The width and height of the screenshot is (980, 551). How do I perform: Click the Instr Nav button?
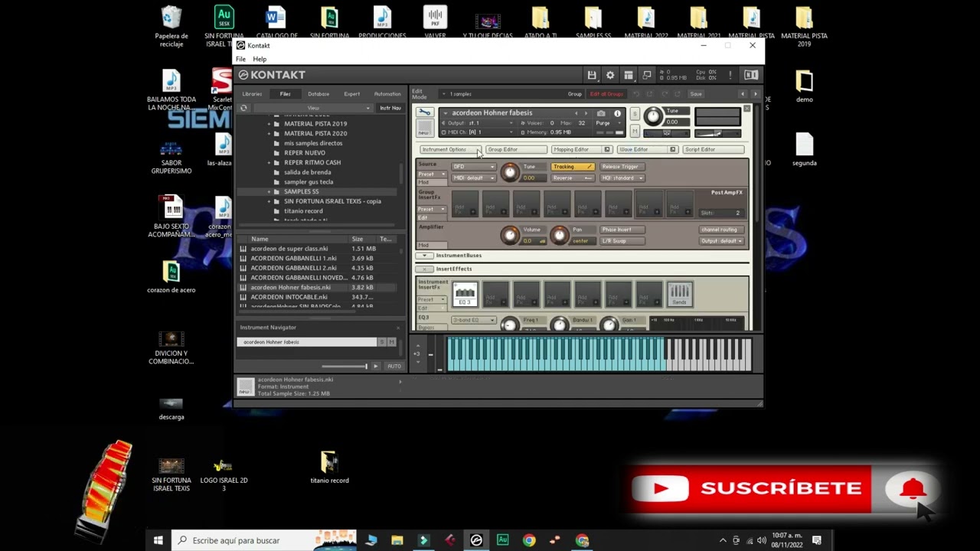tap(390, 108)
